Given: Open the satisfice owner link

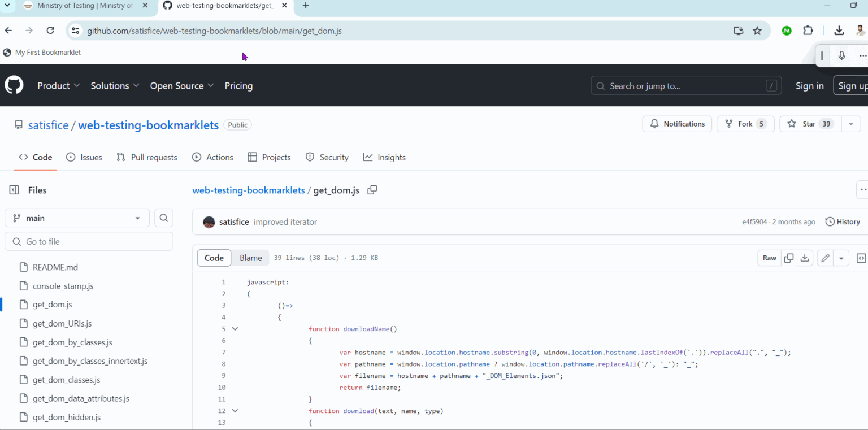Looking at the screenshot, I should tap(49, 125).
